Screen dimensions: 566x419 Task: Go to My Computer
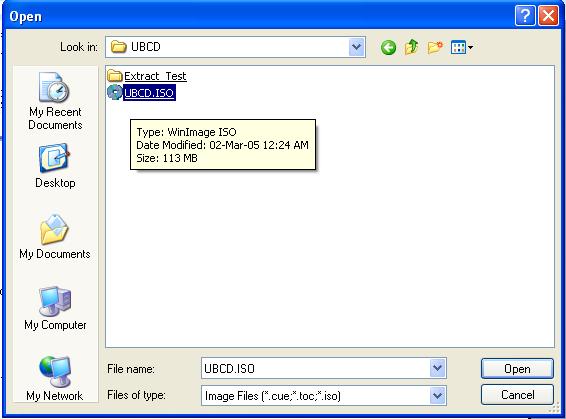pyautogui.click(x=55, y=308)
